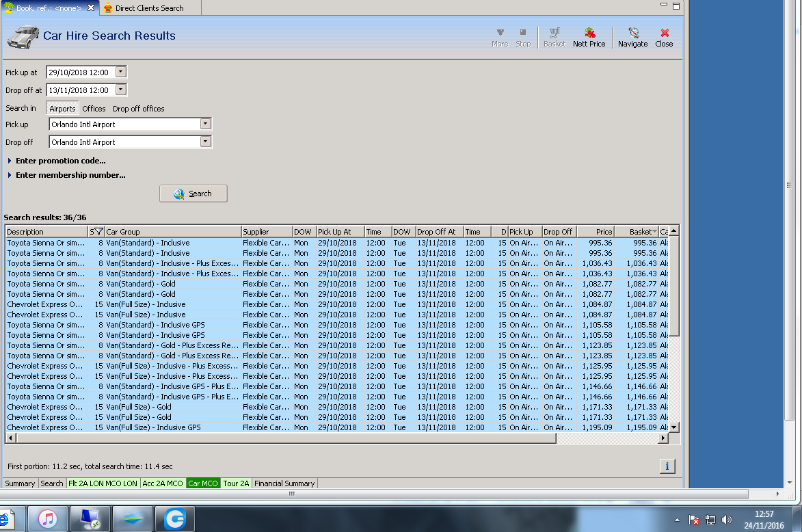Screen dimensions: 802x532
Task: Open Internet Explorer from the taskbar
Action: (x=5, y=519)
